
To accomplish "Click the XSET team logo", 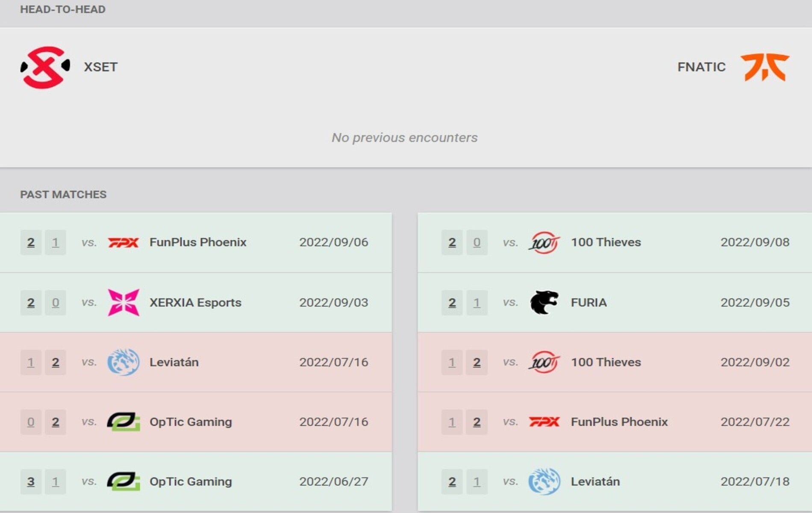I will (45, 66).
